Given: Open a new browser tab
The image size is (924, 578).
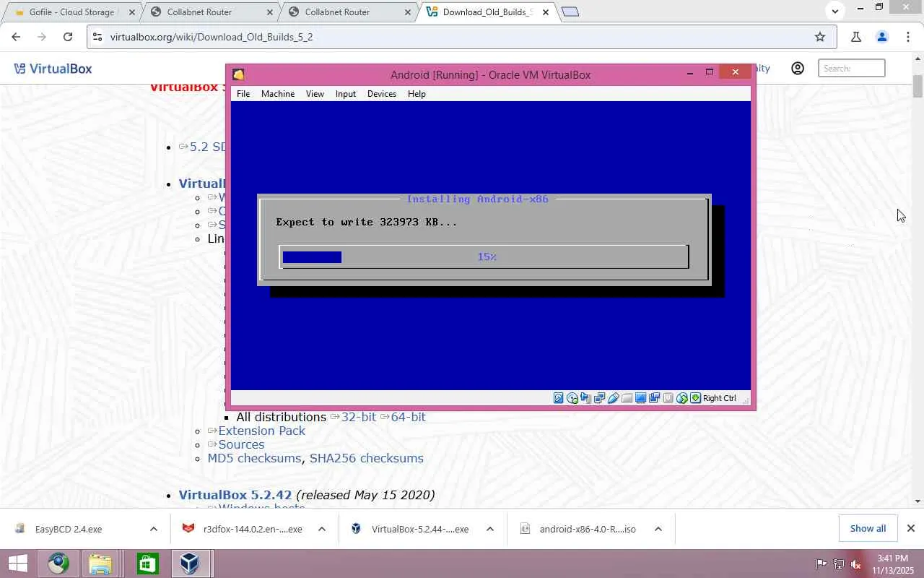Looking at the screenshot, I should coord(570,12).
